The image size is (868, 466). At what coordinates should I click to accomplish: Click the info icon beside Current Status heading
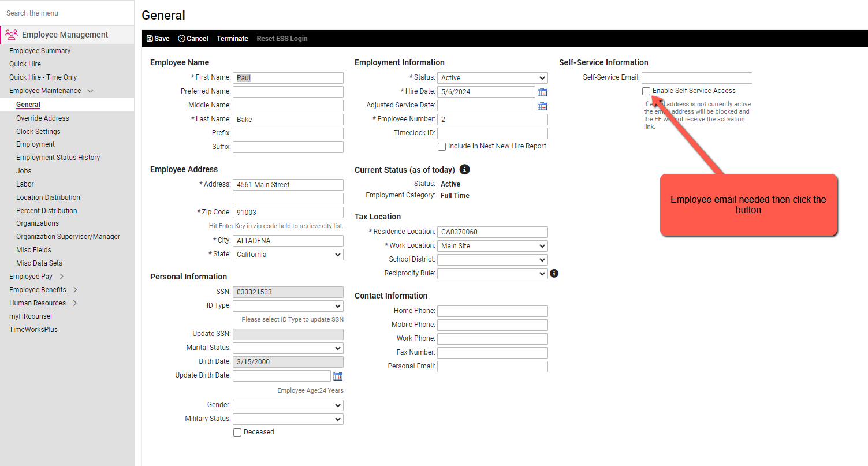[x=465, y=169]
